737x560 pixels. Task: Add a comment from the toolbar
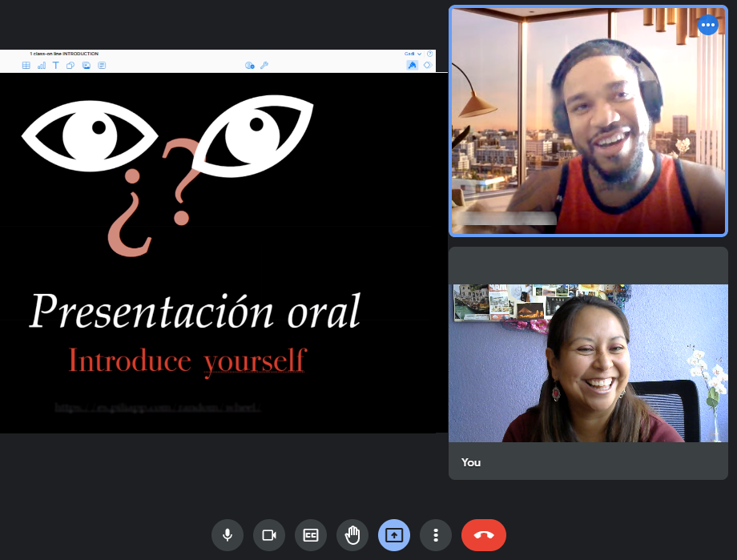[x=102, y=66]
